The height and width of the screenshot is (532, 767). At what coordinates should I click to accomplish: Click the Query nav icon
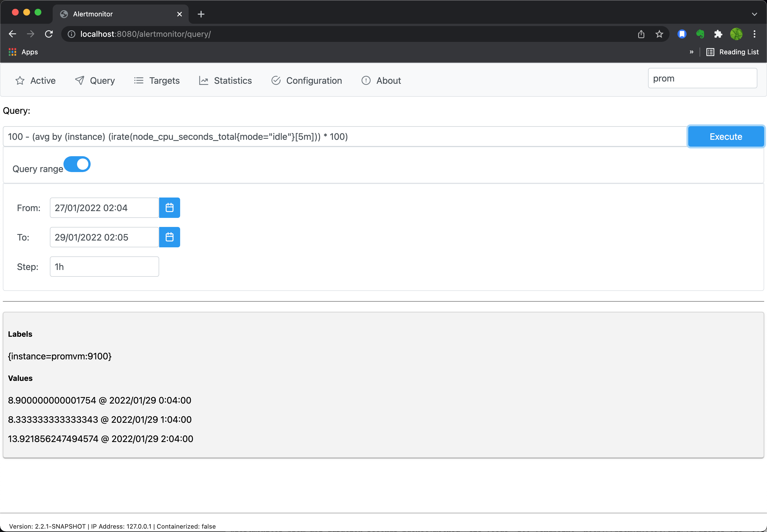pos(80,80)
